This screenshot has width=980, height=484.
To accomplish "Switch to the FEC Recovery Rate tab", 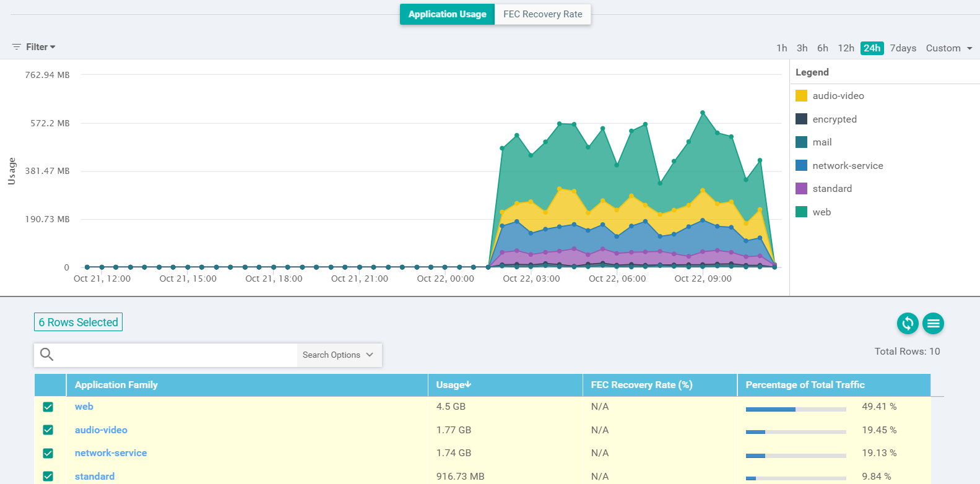I will click(x=543, y=14).
